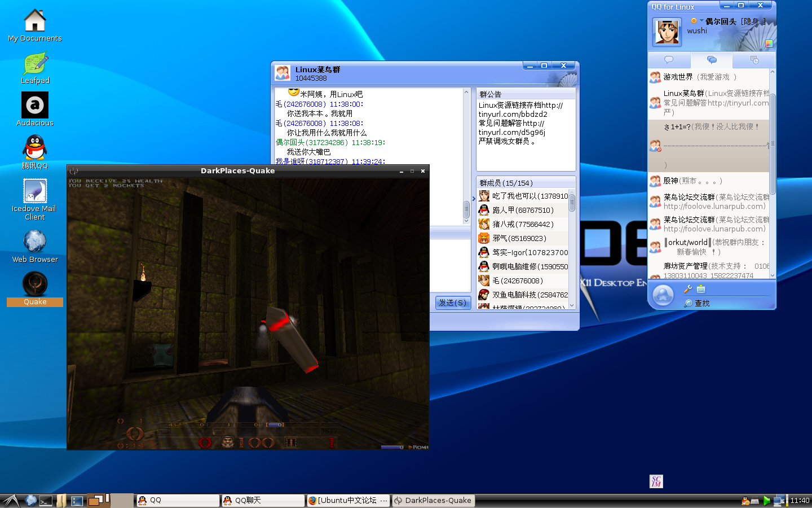Click the green play arrow tray icon

pyautogui.click(x=766, y=501)
